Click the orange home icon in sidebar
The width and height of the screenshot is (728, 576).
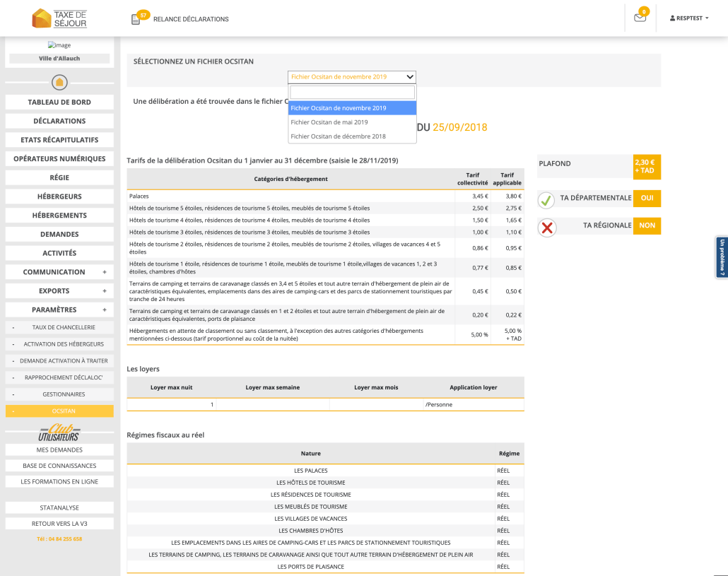pos(59,82)
